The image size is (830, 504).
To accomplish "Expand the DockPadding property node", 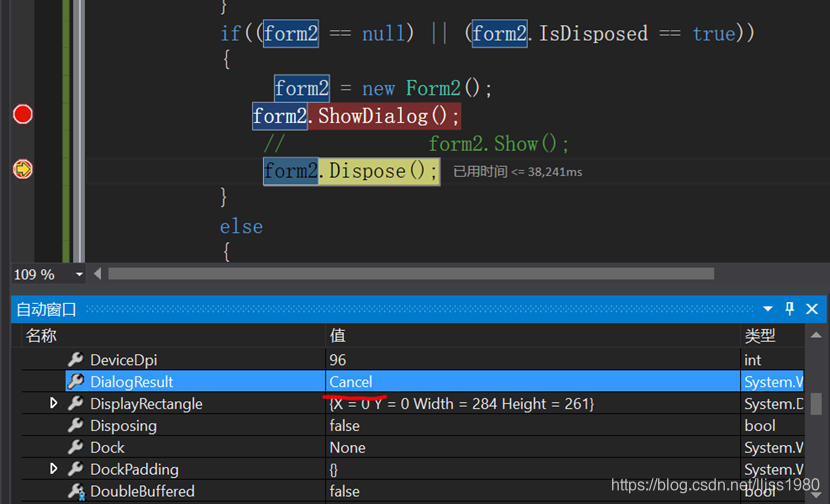I will point(53,469).
